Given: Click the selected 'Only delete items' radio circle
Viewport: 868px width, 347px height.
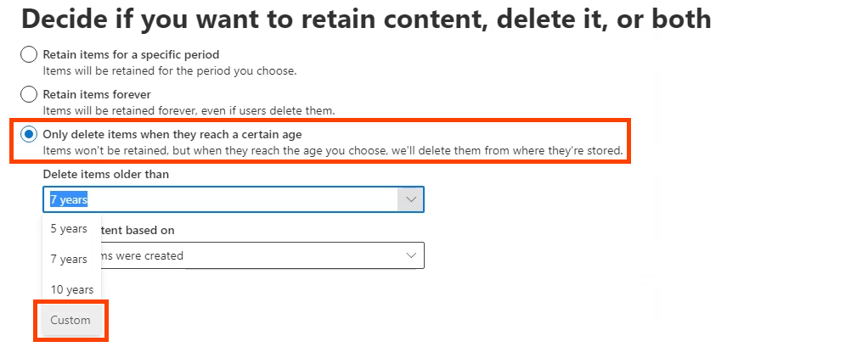Looking at the screenshot, I should (x=29, y=134).
